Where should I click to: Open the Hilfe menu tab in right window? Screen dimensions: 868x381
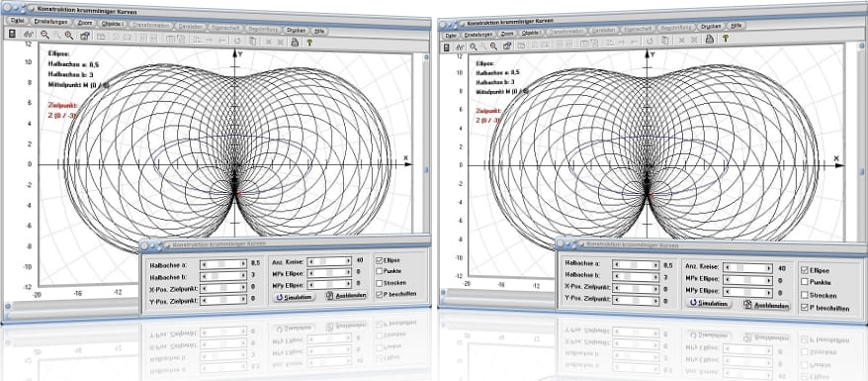coord(737,25)
